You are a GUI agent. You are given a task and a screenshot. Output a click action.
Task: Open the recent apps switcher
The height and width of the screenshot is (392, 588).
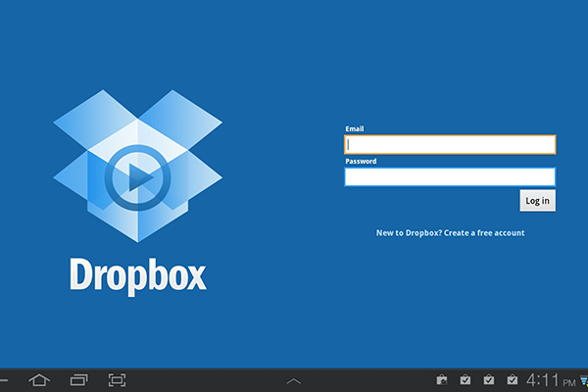[x=78, y=380]
